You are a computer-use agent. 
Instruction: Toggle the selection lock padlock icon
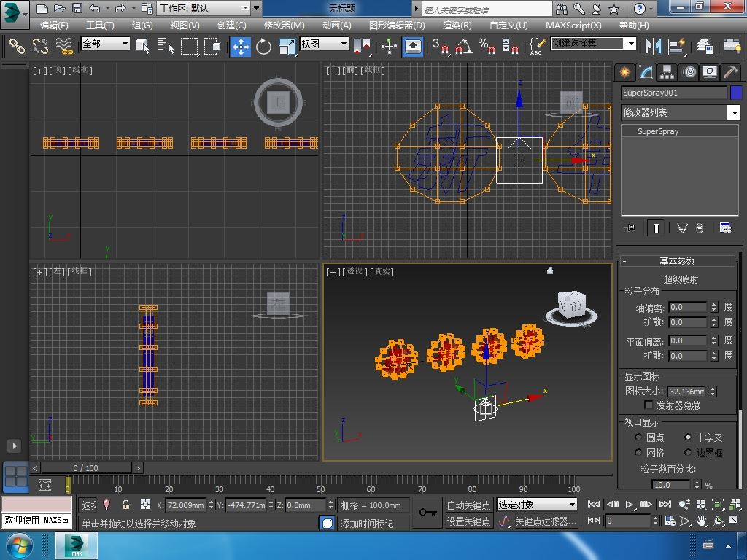click(x=125, y=505)
